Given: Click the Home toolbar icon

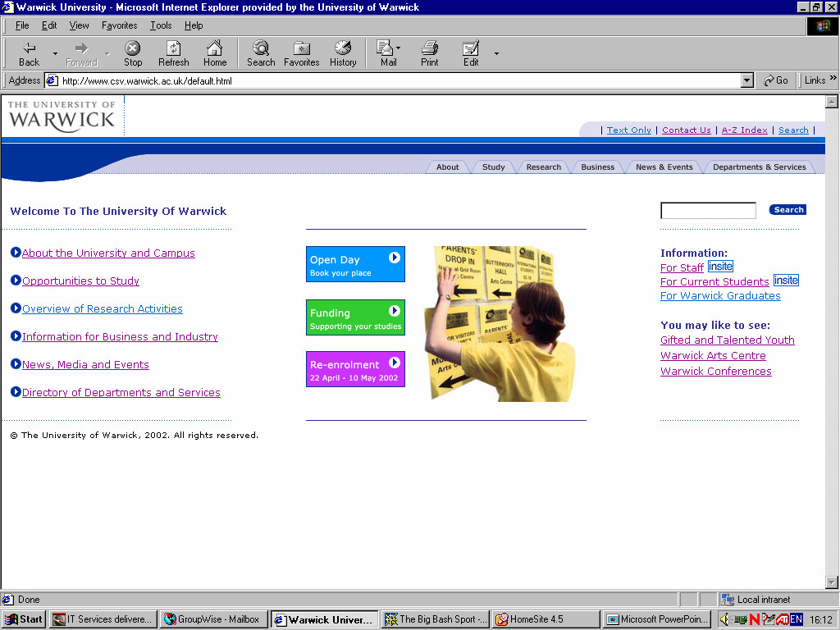Looking at the screenshot, I should pos(215,48).
